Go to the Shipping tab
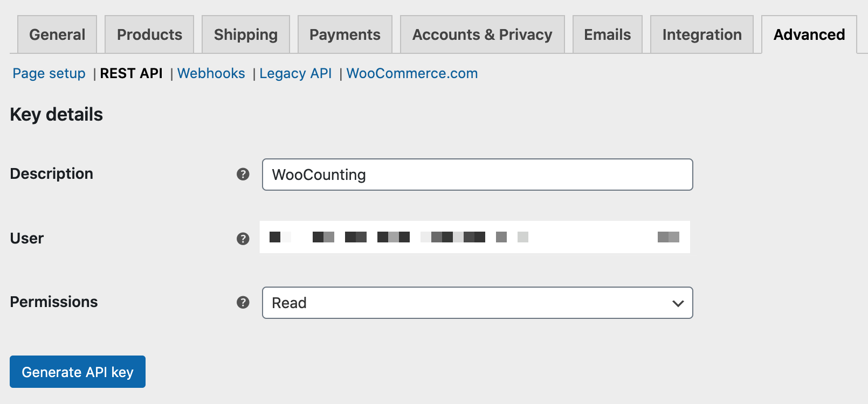This screenshot has height=404, width=868. click(x=246, y=34)
